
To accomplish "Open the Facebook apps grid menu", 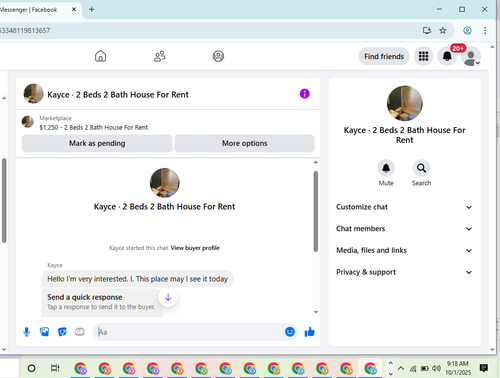I will coord(423,56).
